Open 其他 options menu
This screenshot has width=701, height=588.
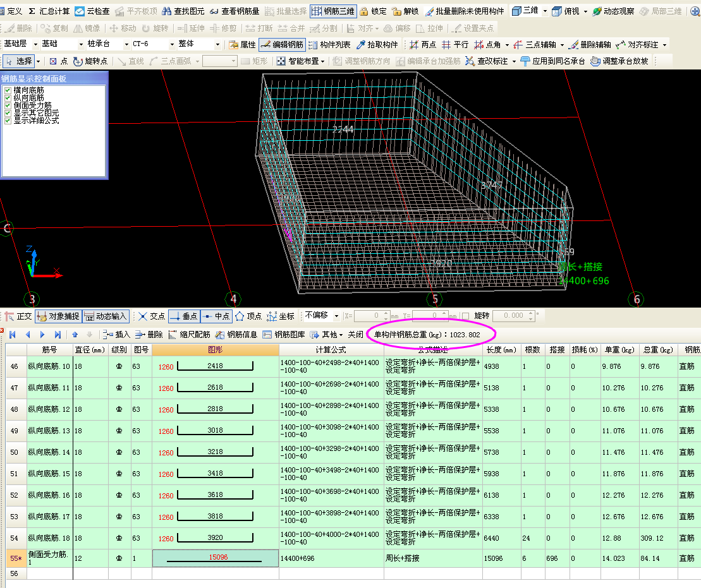pos(326,334)
